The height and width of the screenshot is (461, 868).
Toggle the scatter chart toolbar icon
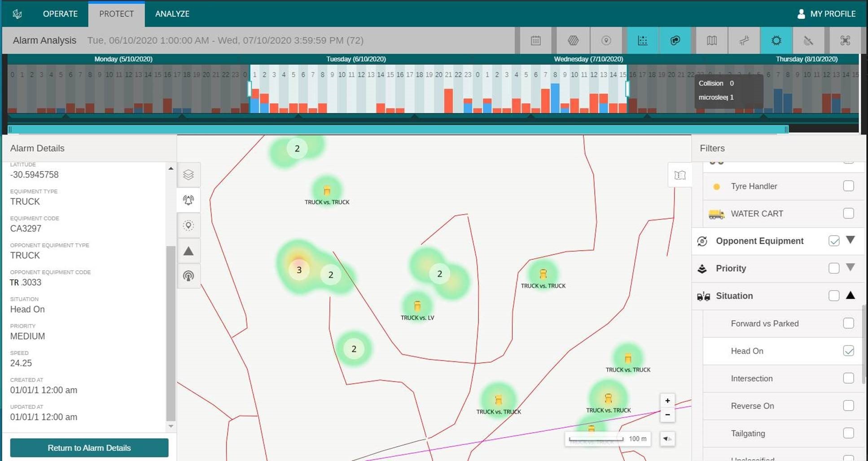click(x=643, y=40)
